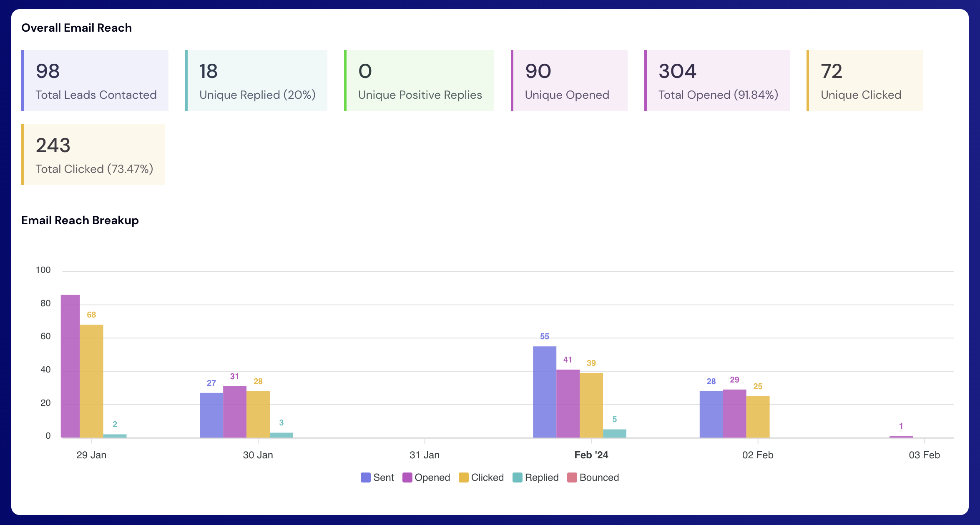The width and height of the screenshot is (980, 525).
Task: Click the Unique Positive Replies card
Action: tap(419, 80)
